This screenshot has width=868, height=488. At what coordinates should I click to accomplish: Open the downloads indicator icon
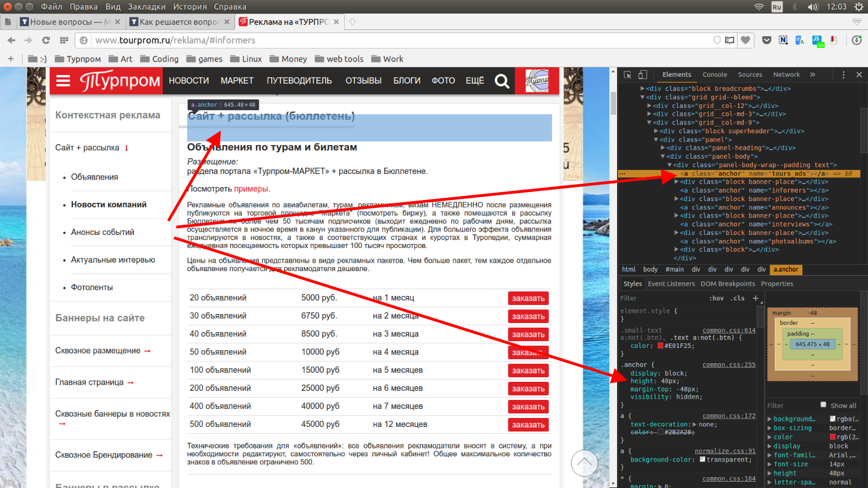point(857,40)
